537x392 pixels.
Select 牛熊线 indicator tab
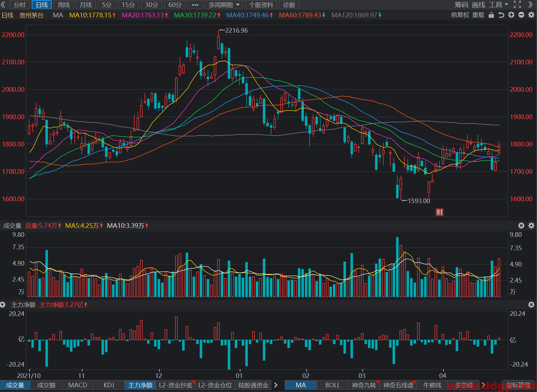[x=432, y=385]
